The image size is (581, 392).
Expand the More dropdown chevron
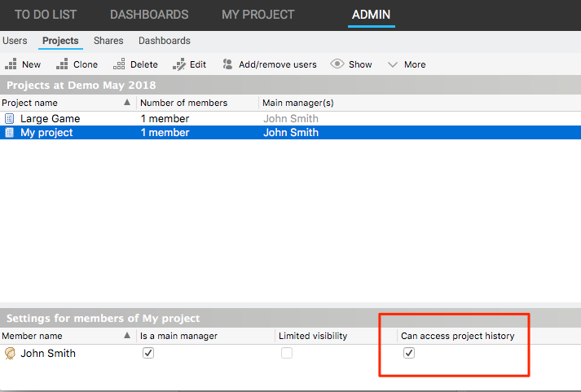(x=393, y=64)
